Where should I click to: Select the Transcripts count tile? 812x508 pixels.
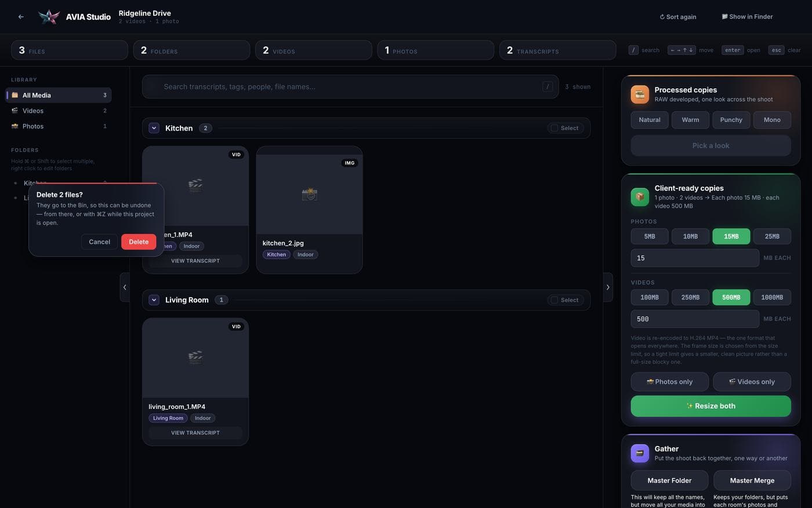click(x=557, y=50)
